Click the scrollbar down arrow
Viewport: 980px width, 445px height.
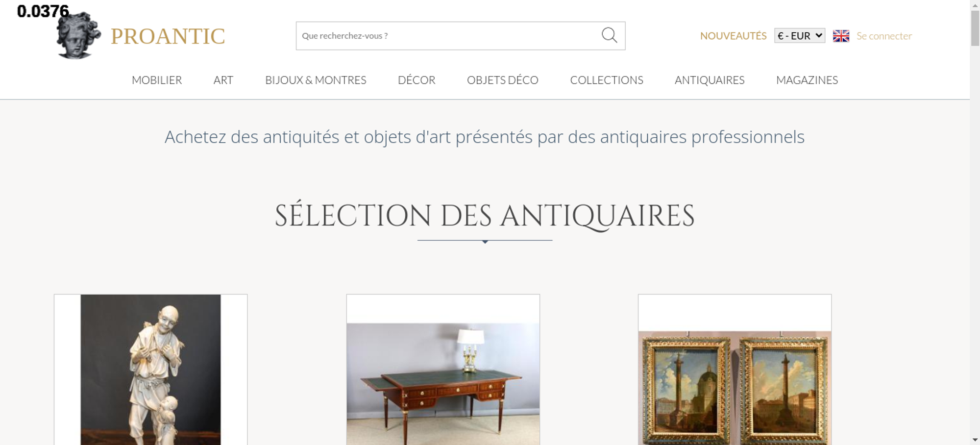975,440
